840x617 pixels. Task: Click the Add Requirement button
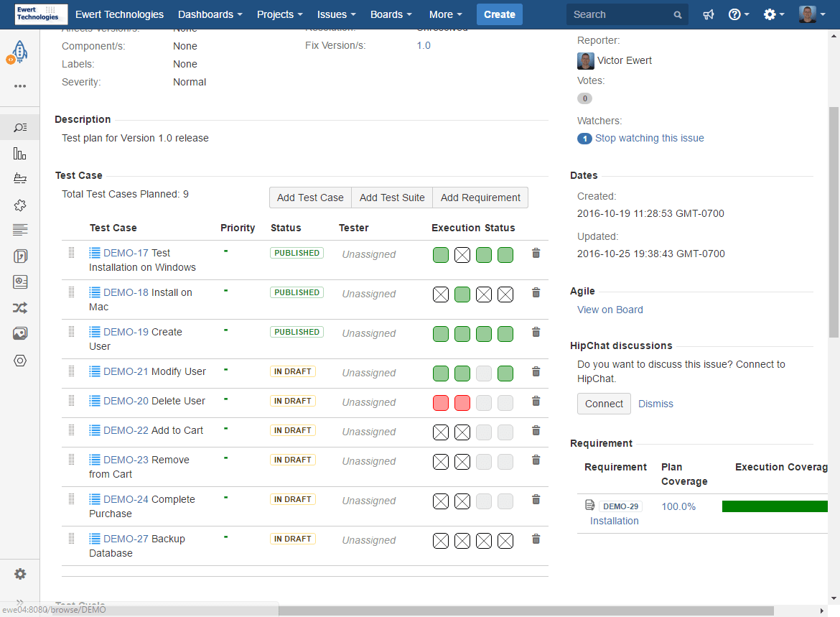[x=480, y=198]
